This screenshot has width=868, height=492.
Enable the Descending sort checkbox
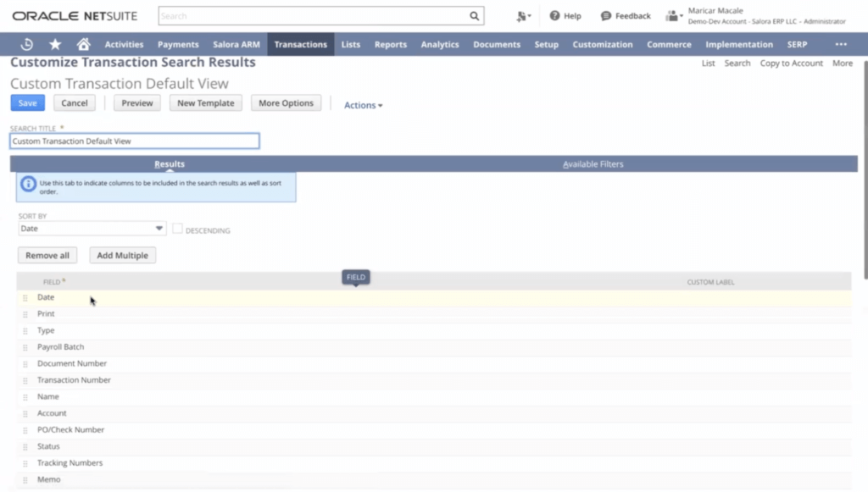point(178,229)
